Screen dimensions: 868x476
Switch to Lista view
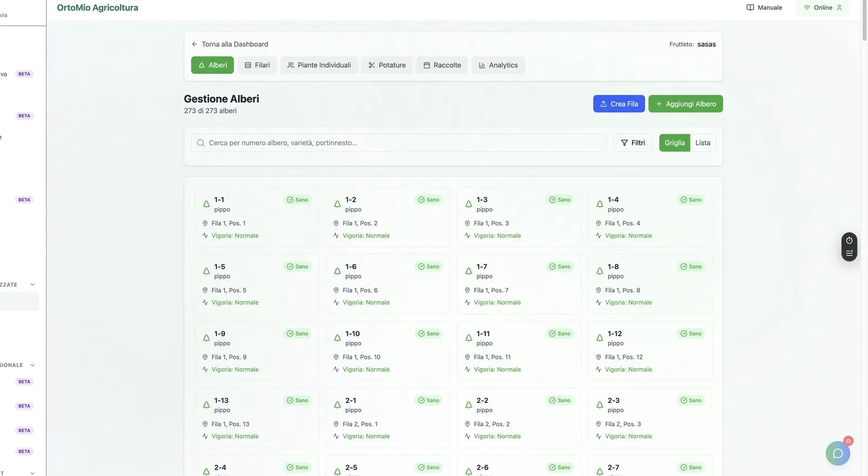tap(703, 143)
